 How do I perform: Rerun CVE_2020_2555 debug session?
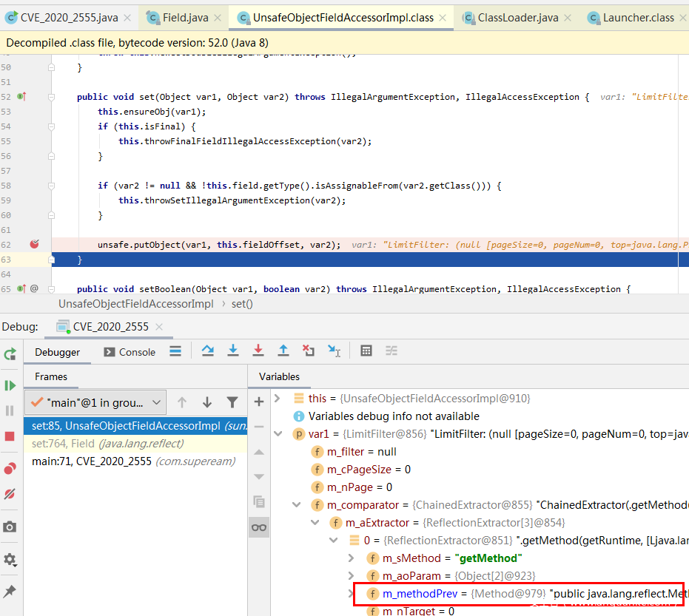[10, 354]
